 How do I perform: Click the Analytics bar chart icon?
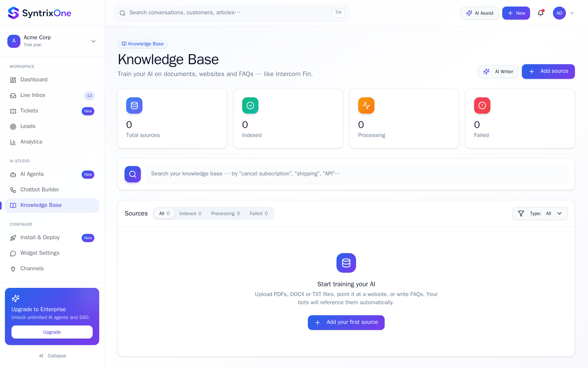pyautogui.click(x=13, y=142)
